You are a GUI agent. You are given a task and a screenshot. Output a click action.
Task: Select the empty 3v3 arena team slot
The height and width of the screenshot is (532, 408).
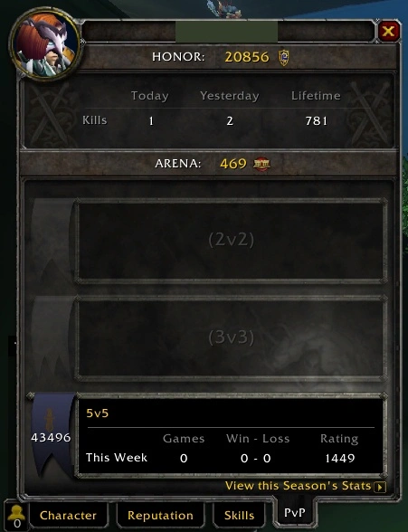point(232,338)
